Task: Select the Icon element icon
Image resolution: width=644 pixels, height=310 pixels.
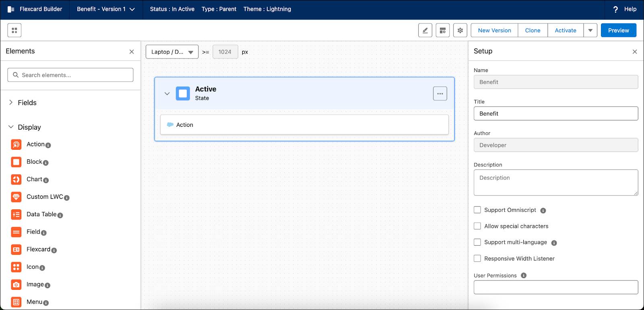Action: point(16,267)
